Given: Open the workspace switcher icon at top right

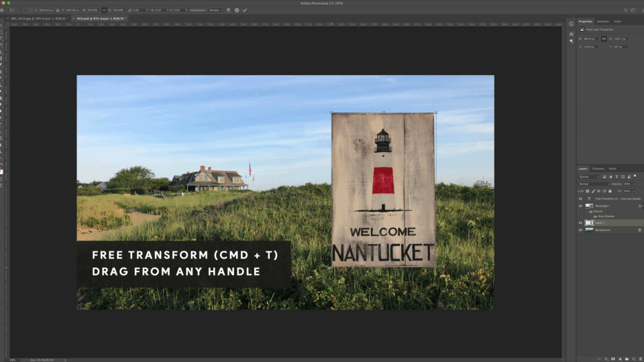Looking at the screenshot, I should coord(633,10).
